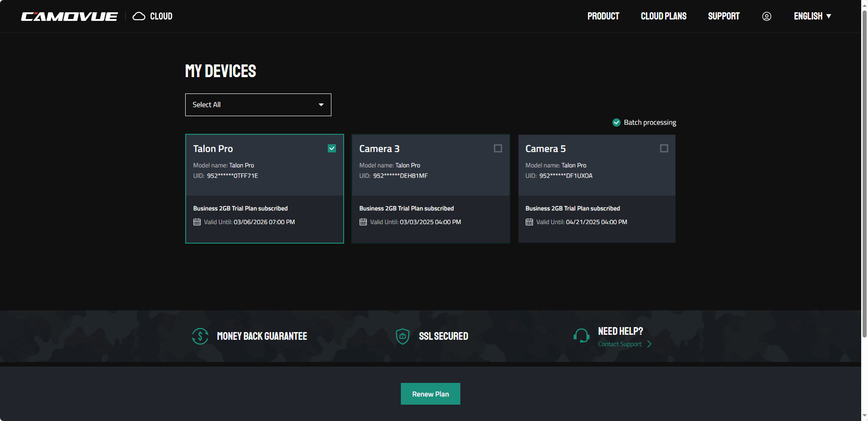Click the Camera 3 card title

[x=380, y=149]
